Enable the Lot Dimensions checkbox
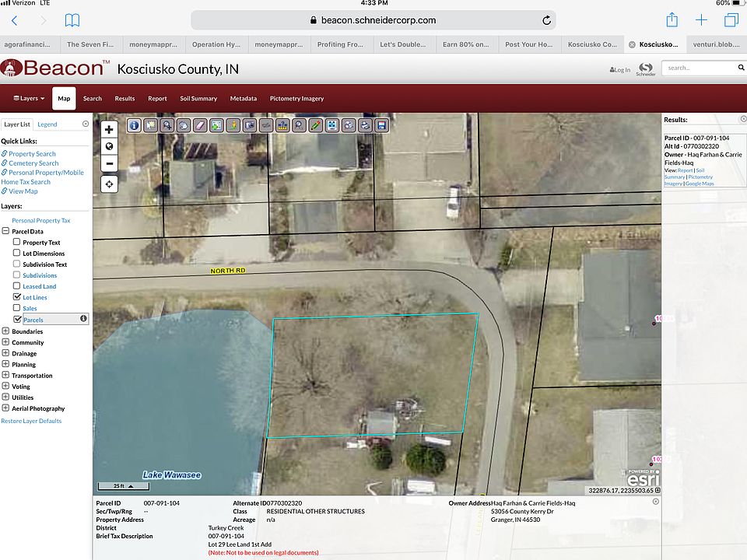 point(16,252)
